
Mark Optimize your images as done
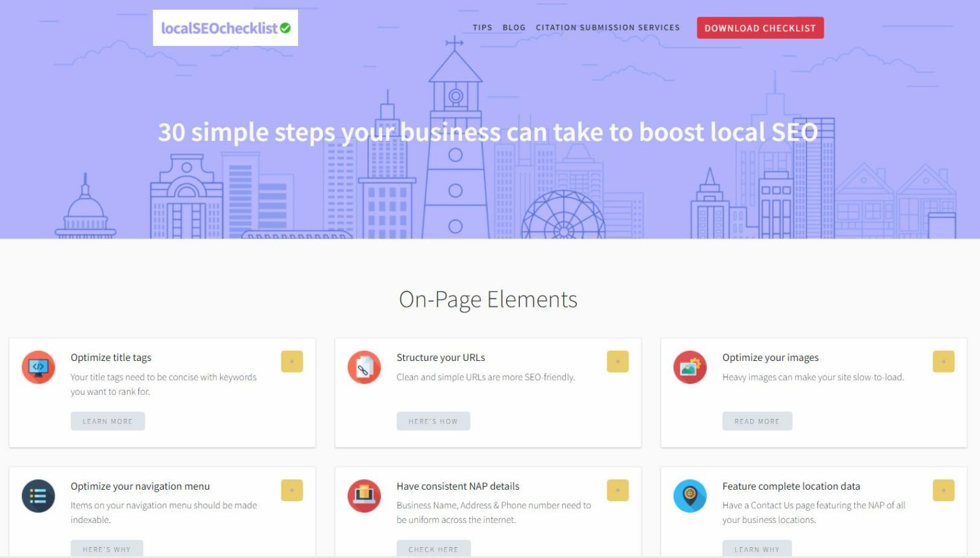pos(943,361)
